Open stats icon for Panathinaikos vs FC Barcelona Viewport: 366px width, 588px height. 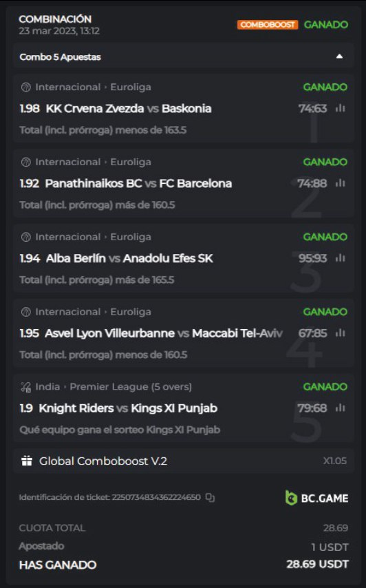click(x=340, y=183)
